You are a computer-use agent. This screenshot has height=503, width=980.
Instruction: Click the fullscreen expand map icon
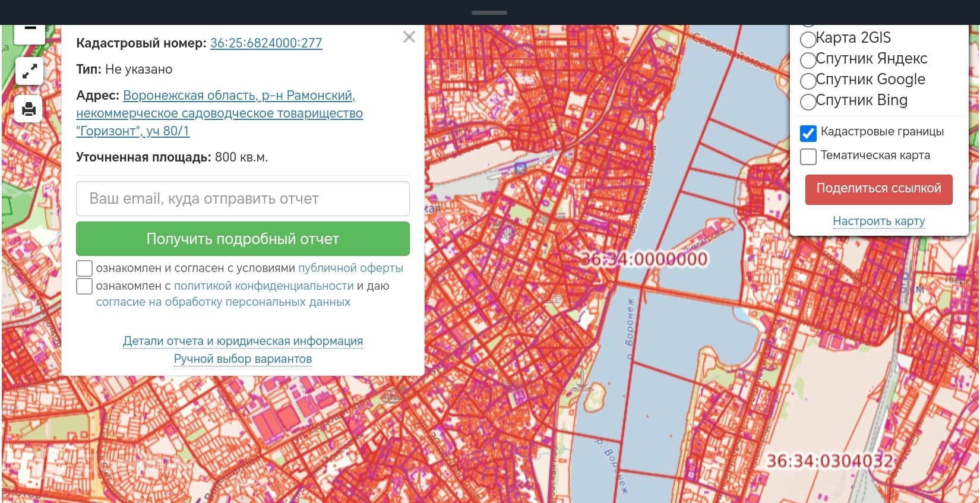(x=29, y=72)
